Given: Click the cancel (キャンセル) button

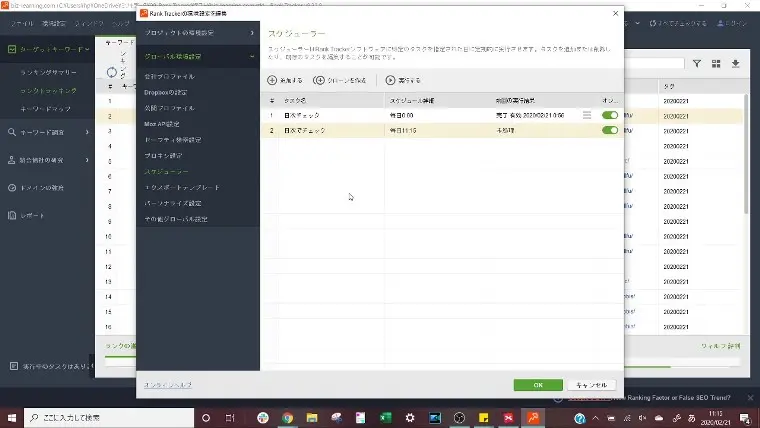Looking at the screenshot, I should pos(590,385).
